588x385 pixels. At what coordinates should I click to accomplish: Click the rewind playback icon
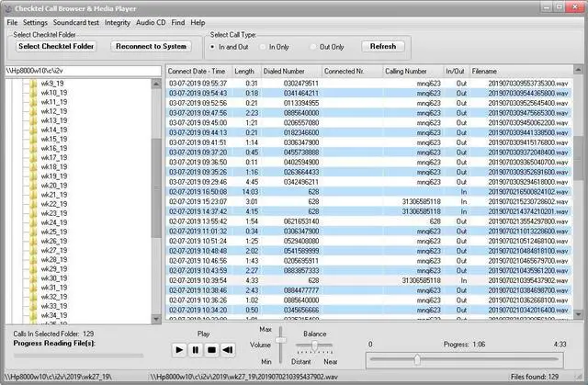click(227, 350)
